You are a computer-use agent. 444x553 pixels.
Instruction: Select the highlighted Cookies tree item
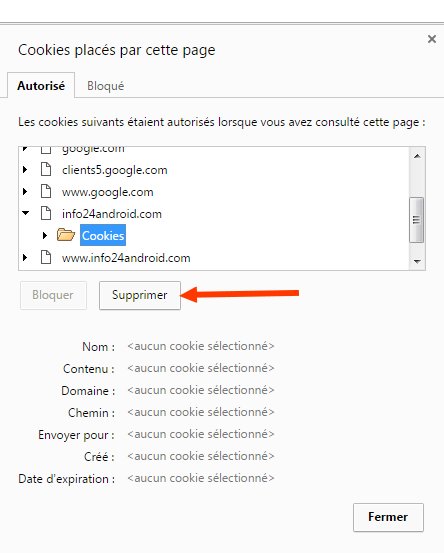coord(103,235)
